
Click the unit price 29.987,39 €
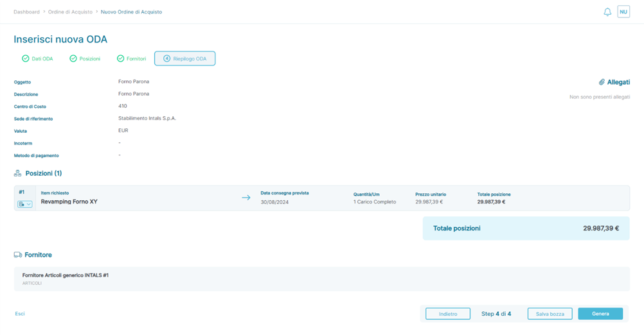coord(429,202)
